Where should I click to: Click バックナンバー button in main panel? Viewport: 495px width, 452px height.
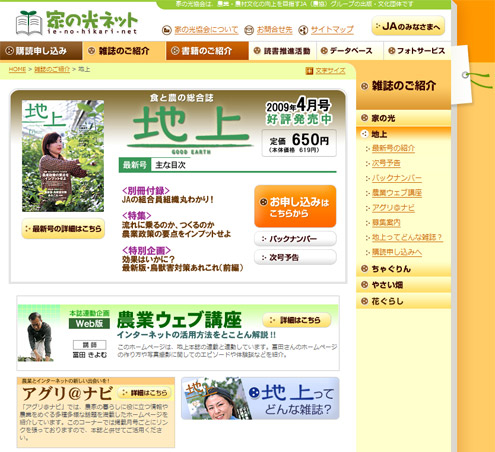pyautogui.click(x=295, y=239)
